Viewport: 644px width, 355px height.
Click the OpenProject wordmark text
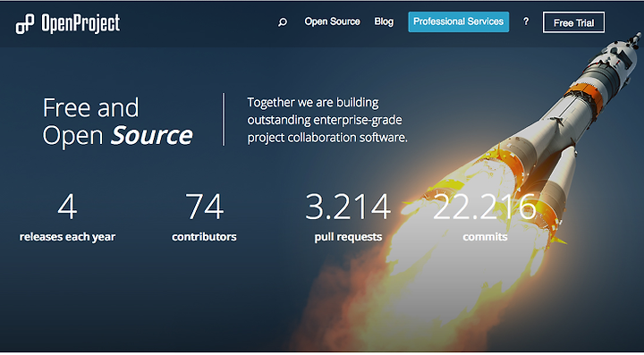click(x=80, y=23)
